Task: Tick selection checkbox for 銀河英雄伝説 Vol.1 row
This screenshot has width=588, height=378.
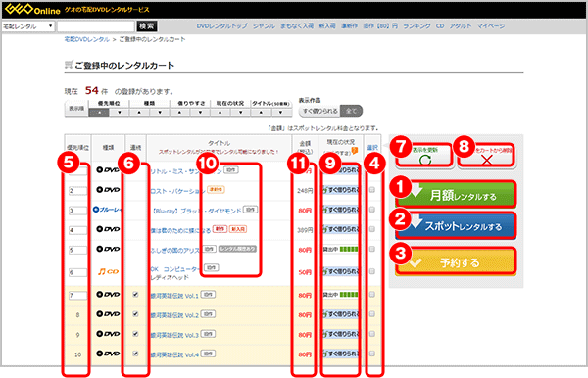Action: 372,295
